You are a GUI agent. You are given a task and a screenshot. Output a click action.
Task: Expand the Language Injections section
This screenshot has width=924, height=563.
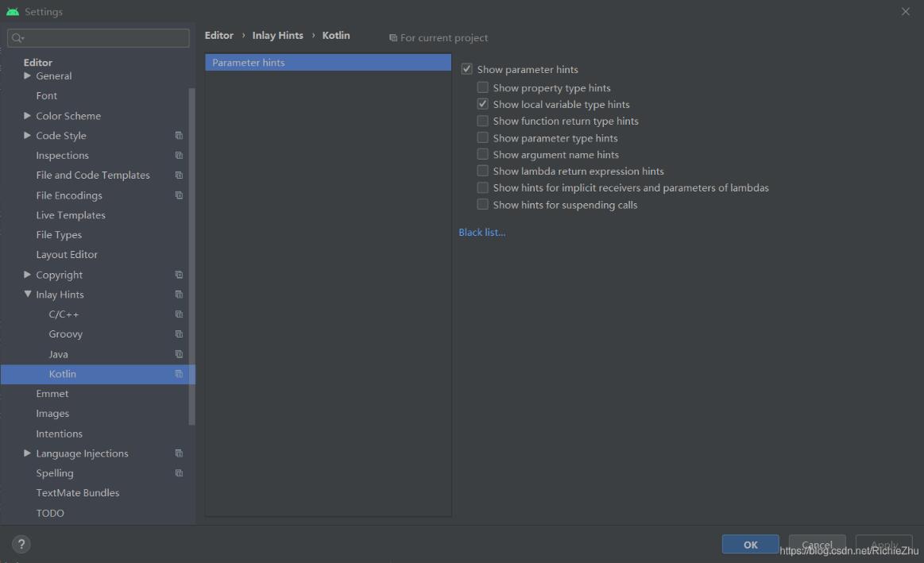point(26,453)
